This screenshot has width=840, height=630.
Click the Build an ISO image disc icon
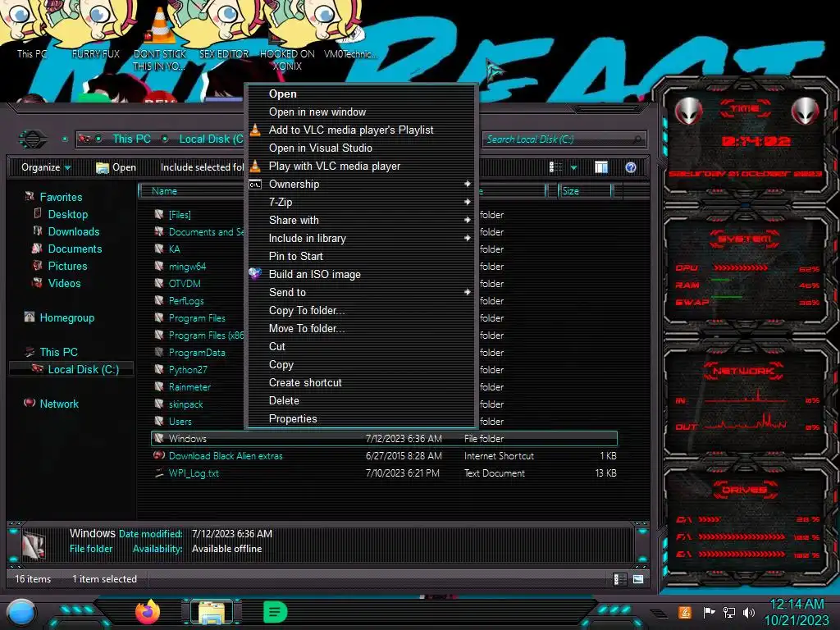tap(255, 274)
